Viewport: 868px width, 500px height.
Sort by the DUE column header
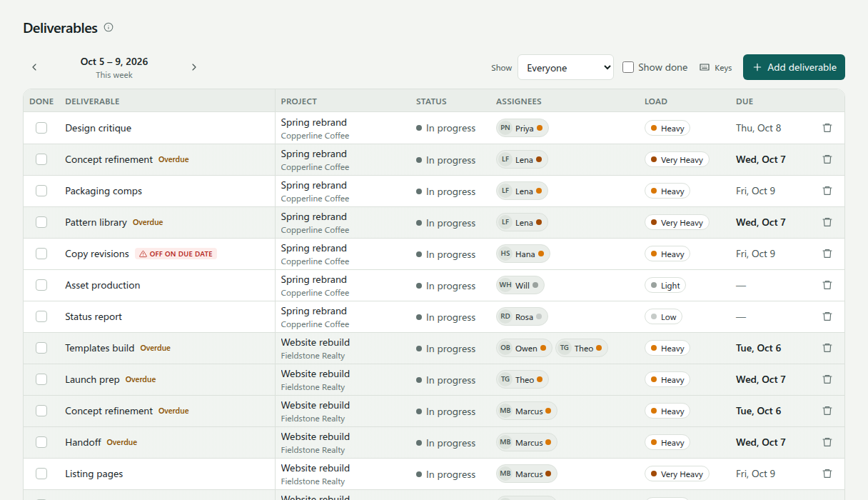[745, 101]
